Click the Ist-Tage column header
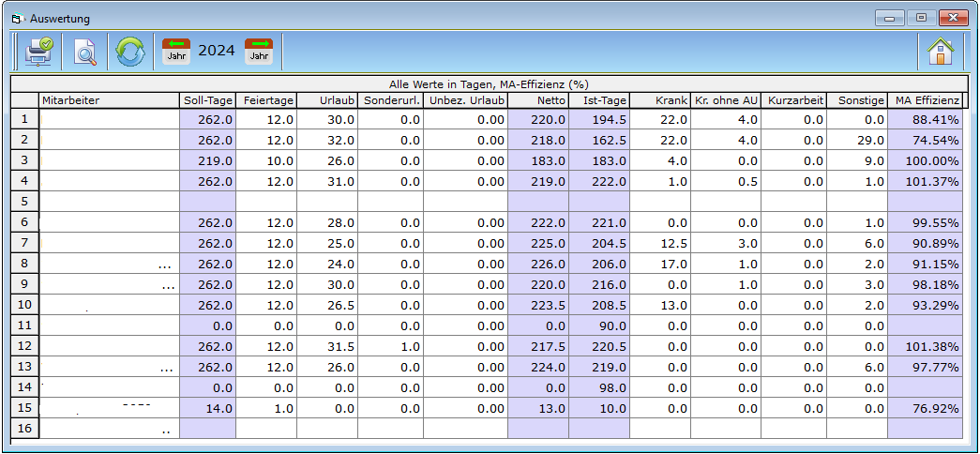The height and width of the screenshot is (454, 980). point(598,100)
